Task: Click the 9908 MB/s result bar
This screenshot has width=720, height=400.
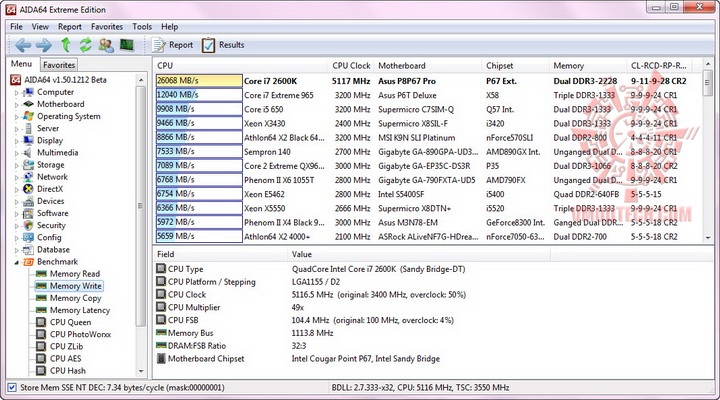Action: [199, 109]
